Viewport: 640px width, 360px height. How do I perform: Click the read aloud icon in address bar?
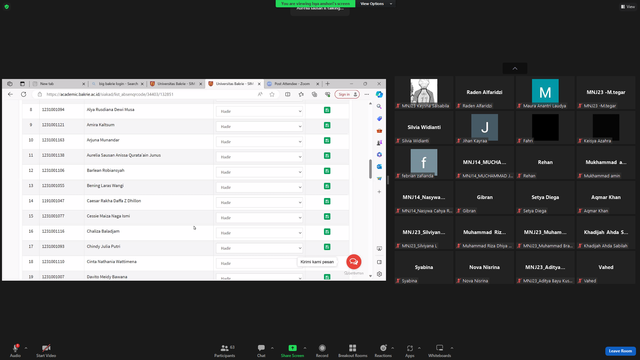260,94
